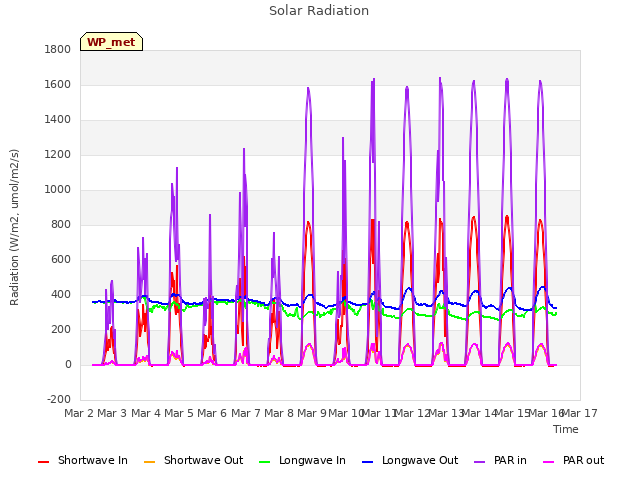Click the Mar 6 x-axis label
Viewport: 640px width, 480px height.
click(212, 413)
